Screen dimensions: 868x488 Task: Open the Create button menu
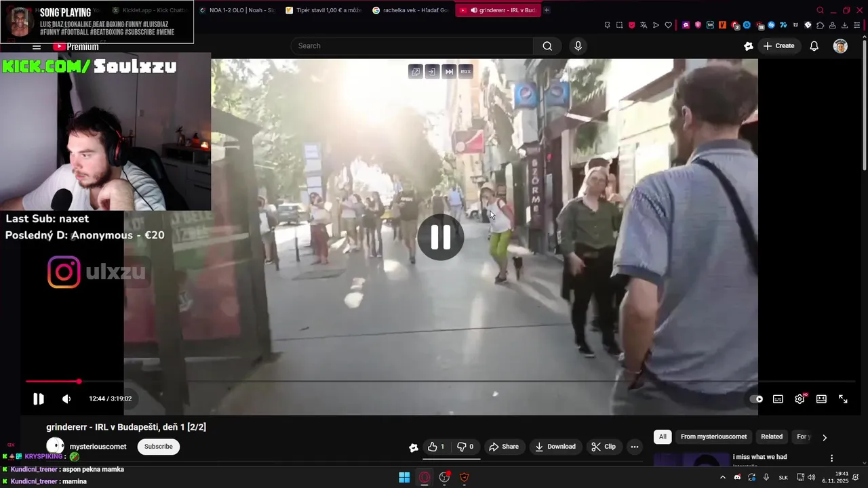[778, 46]
